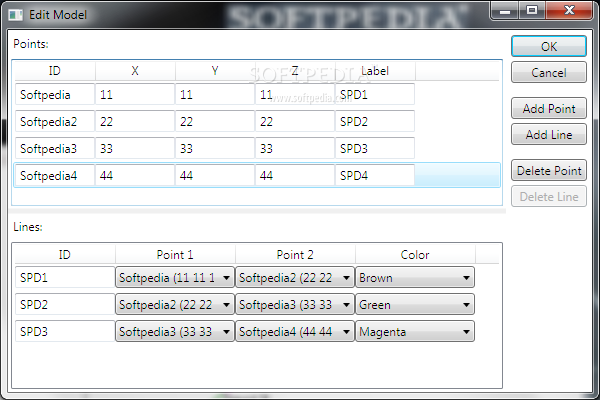The width and height of the screenshot is (600, 400).
Task: Minimize the Edit Model window
Action: pos(505,10)
